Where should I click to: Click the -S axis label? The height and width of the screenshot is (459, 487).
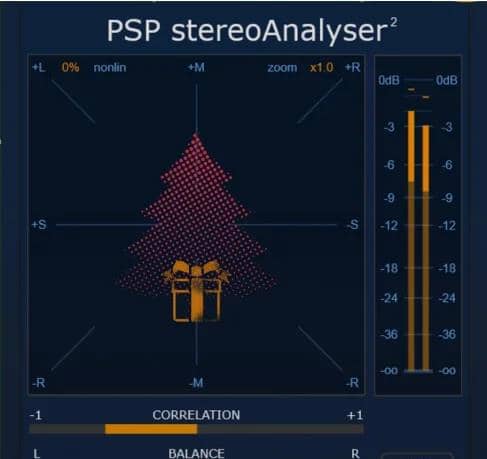352,225
